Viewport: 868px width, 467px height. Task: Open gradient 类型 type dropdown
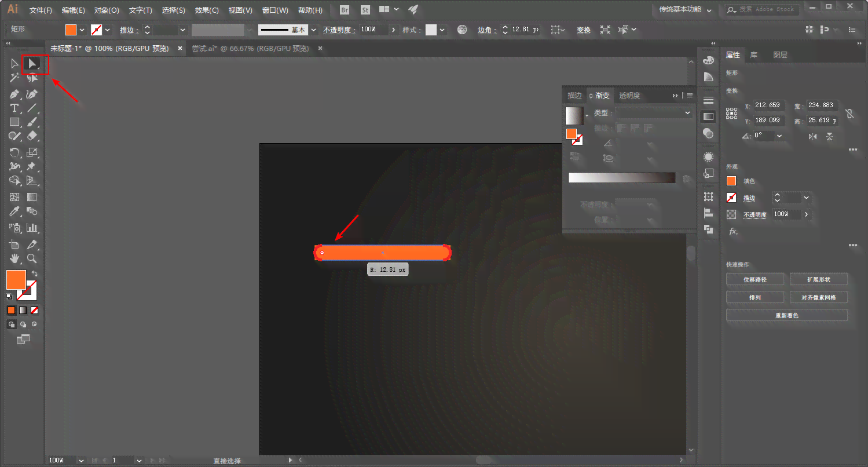point(654,112)
